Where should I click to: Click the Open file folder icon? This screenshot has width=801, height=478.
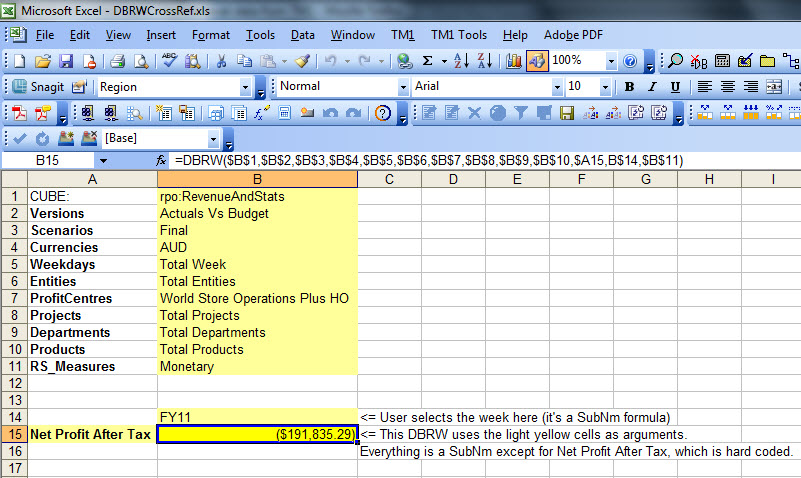43,61
